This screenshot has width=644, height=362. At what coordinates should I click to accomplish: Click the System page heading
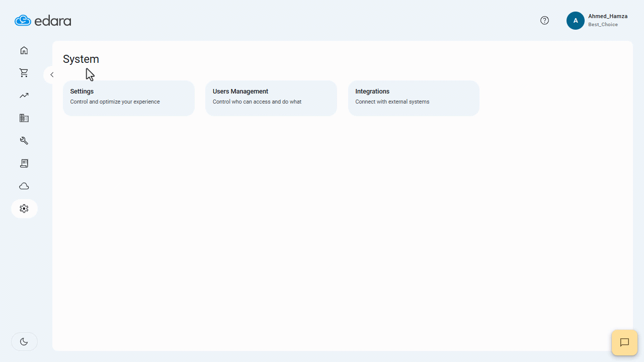[x=81, y=59]
